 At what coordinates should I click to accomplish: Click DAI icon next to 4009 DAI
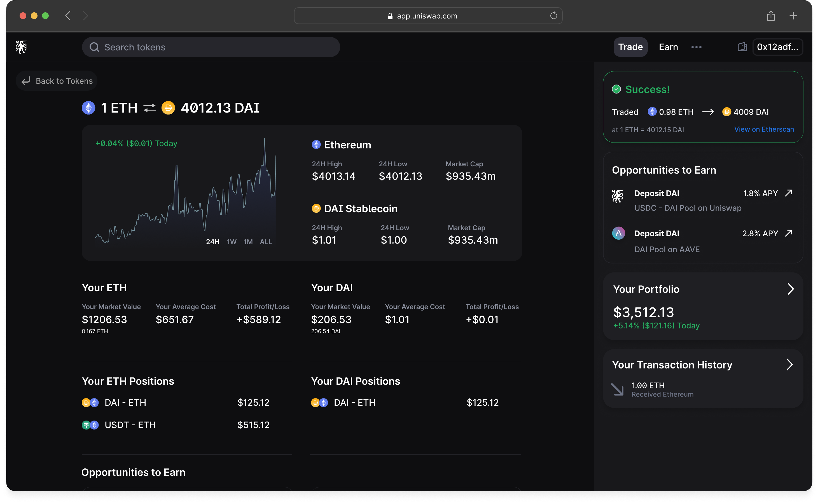point(727,112)
